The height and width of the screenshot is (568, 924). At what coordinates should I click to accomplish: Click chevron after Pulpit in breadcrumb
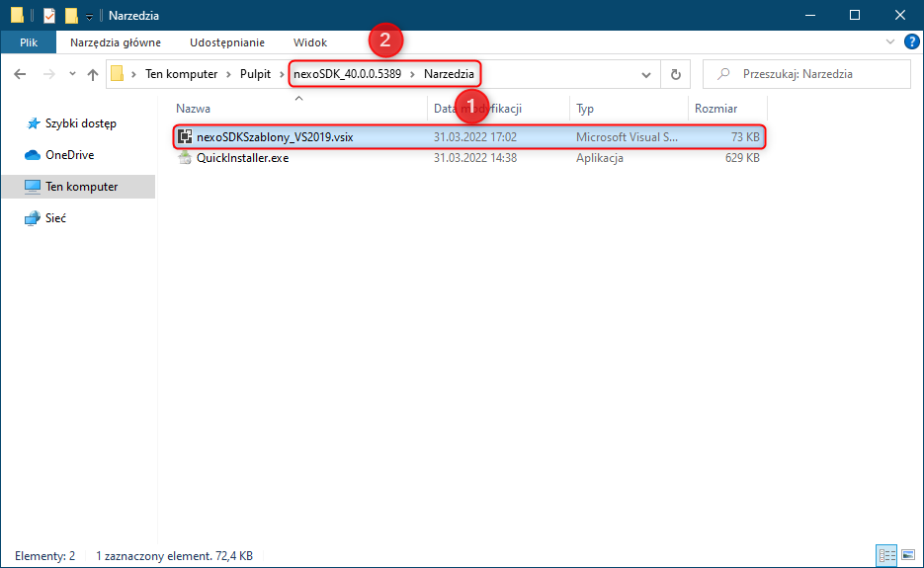282,74
